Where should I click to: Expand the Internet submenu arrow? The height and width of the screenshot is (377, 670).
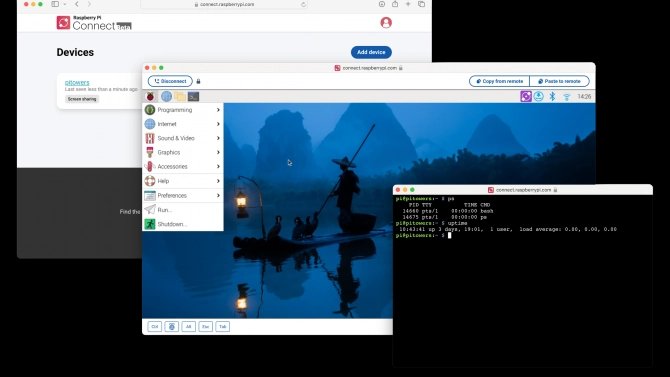point(218,124)
